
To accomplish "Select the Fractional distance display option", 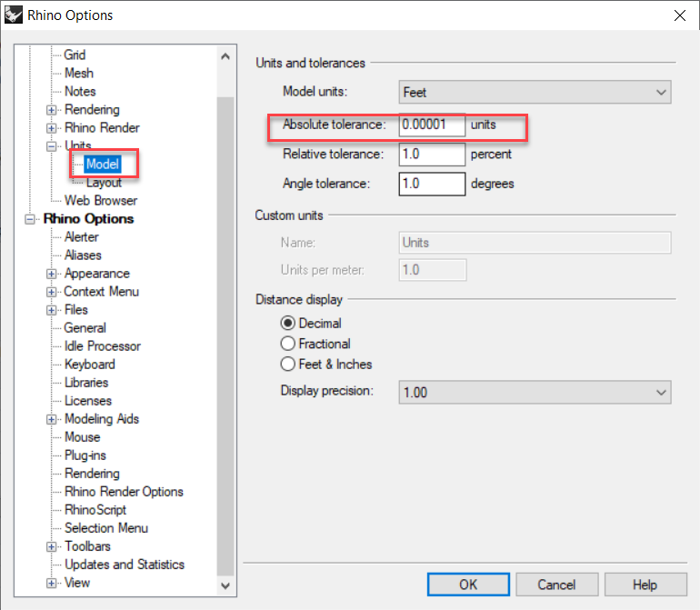I will coord(288,344).
